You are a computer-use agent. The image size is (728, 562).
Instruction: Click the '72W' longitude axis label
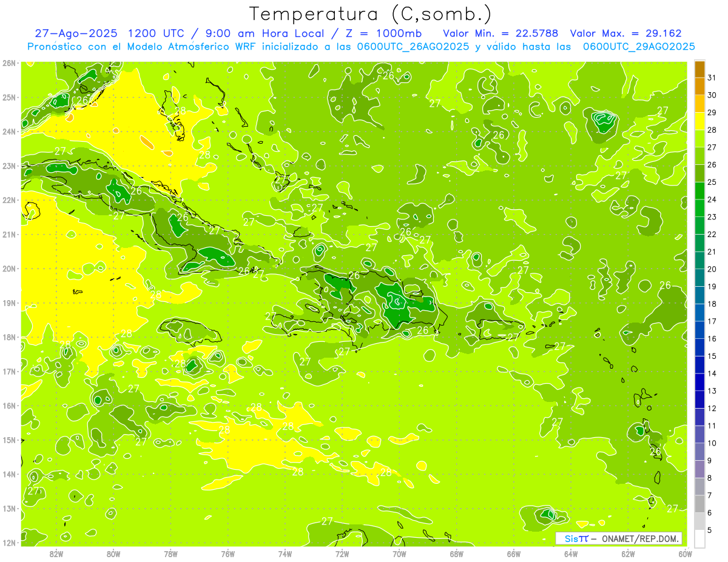pos(342,553)
